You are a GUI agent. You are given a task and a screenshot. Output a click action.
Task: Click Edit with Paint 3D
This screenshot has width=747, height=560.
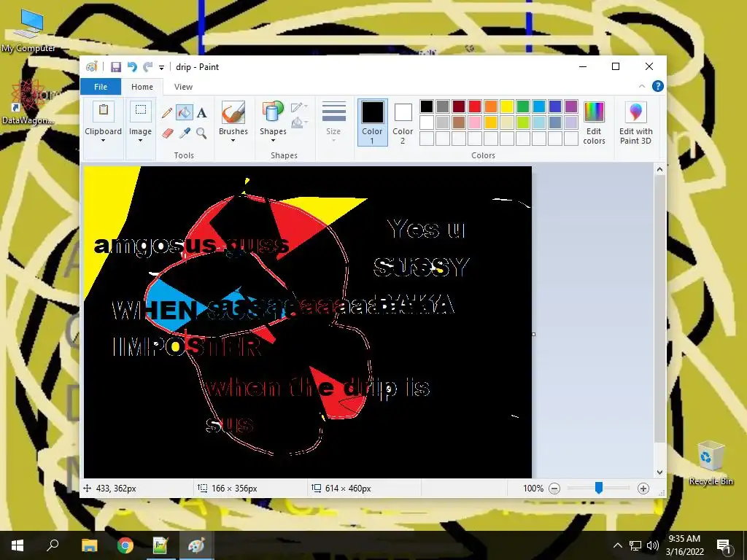coord(635,122)
